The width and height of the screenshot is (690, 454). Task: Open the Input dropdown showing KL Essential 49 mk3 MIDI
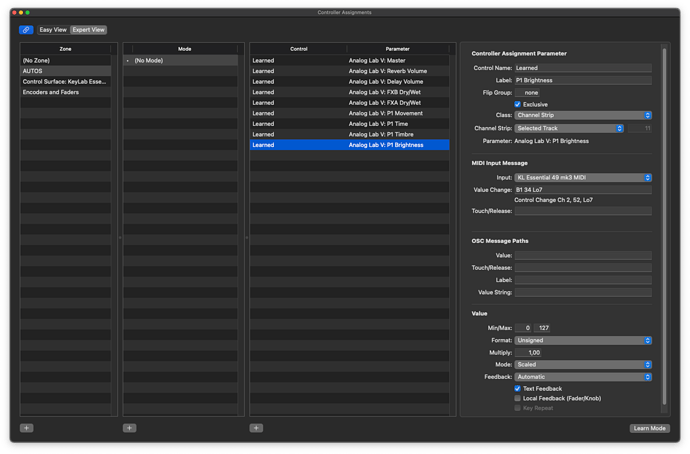coord(583,178)
